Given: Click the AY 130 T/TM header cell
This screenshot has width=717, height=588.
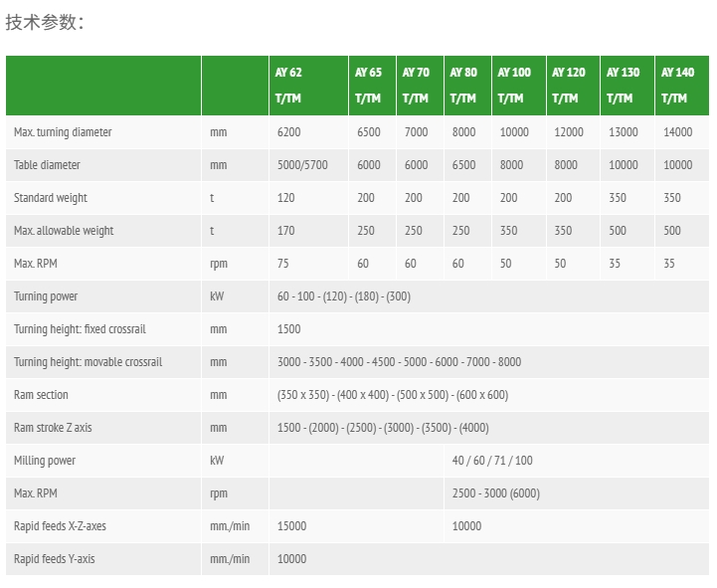Looking at the screenshot, I should point(627,86).
